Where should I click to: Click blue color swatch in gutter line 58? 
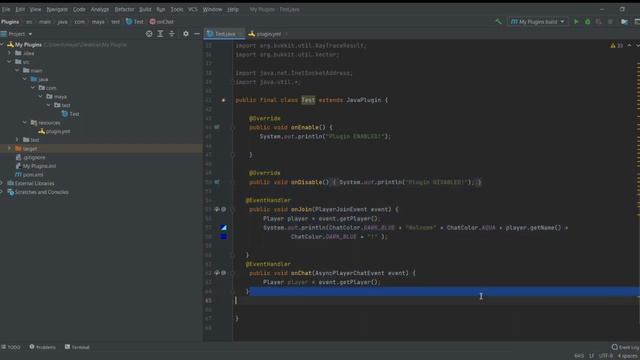click(x=223, y=237)
